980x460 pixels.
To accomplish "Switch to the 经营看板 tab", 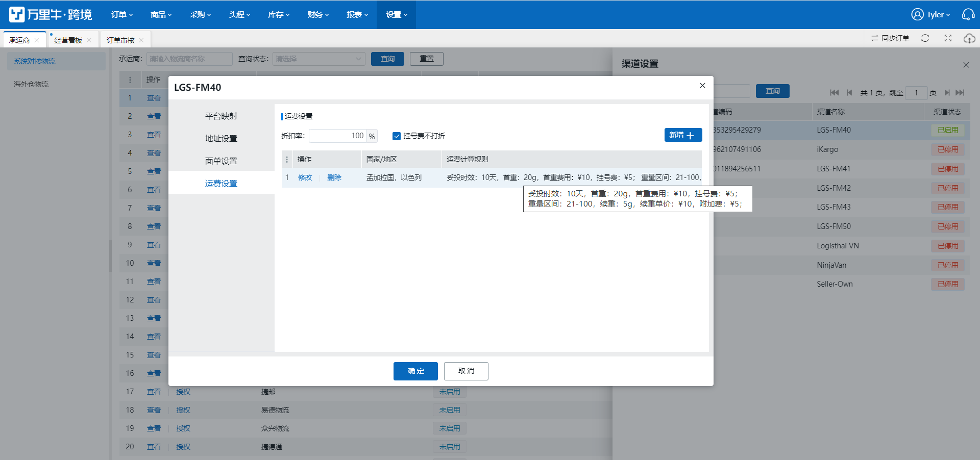I will [x=68, y=40].
